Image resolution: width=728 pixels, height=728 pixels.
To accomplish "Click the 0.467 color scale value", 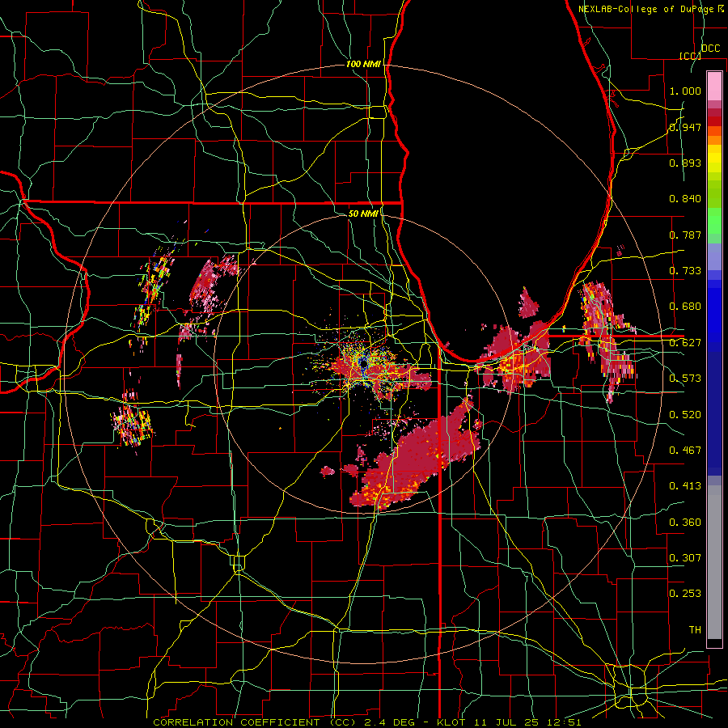I will pyautogui.click(x=685, y=451).
